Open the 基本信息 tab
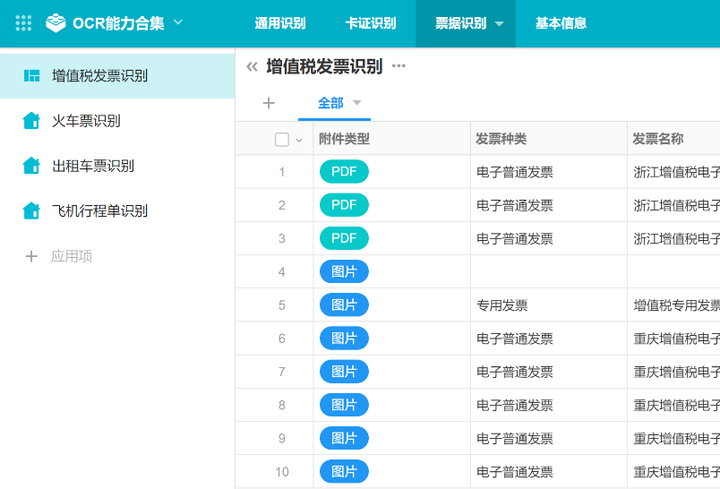Screen dimensions: 720x489 tap(560, 23)
